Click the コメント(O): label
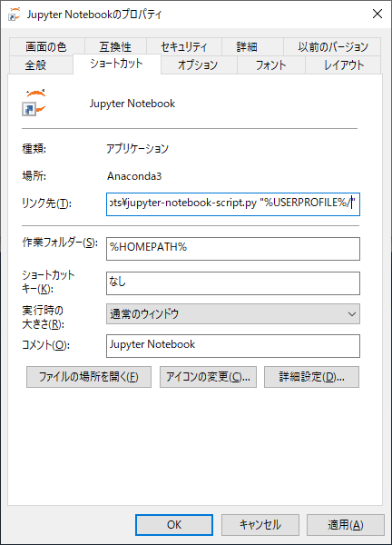392x545 pixels. coord(45,345)
